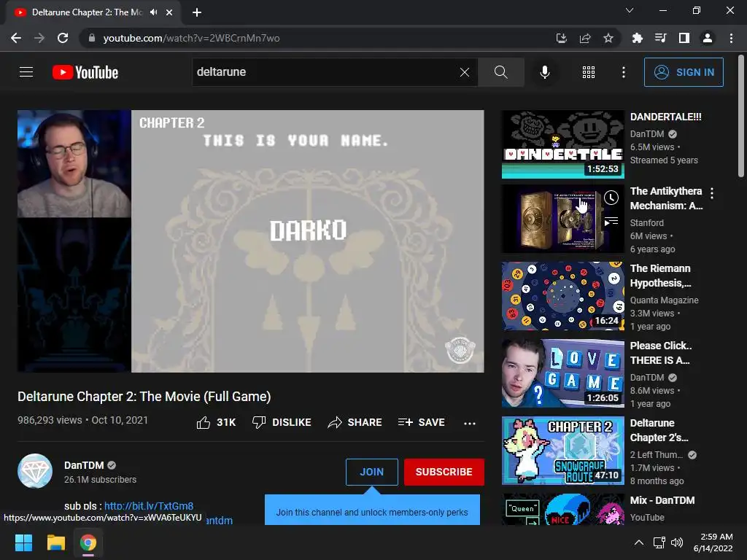Click the Chrome taskbar icon

88,542
